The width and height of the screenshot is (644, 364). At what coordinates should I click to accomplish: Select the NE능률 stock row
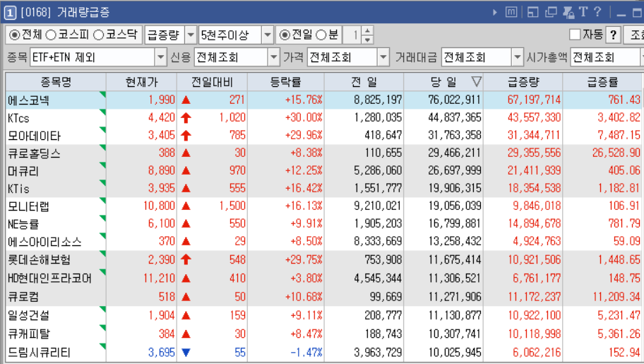tap(323, 224)
